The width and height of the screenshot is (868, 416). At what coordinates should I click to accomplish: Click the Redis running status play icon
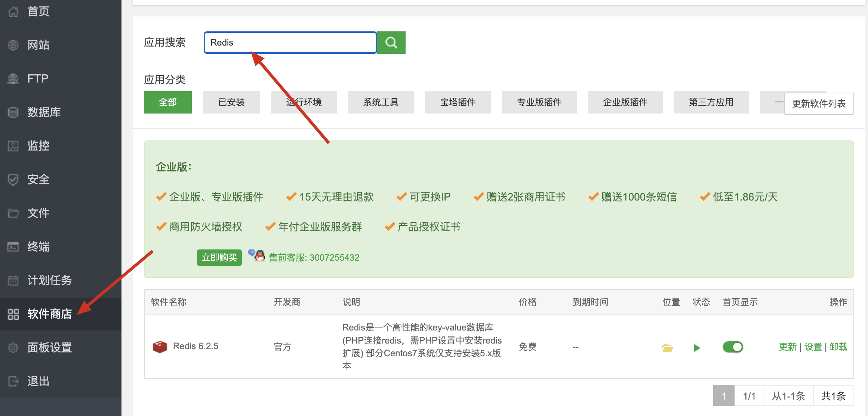point(696,348)
